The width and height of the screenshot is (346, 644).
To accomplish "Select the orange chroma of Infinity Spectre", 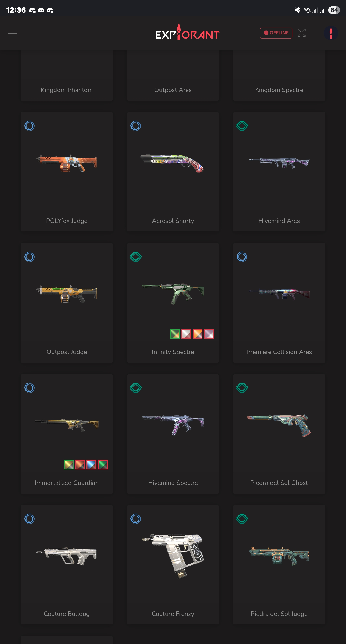I will [198, 334].
